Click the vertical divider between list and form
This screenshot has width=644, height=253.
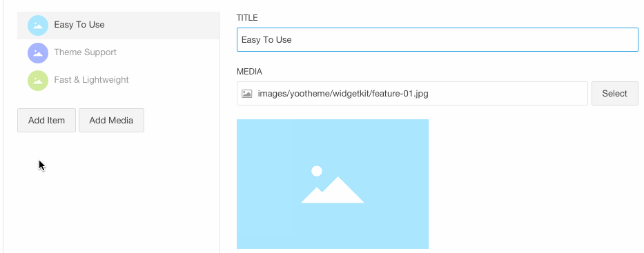(x=219, y=131)
